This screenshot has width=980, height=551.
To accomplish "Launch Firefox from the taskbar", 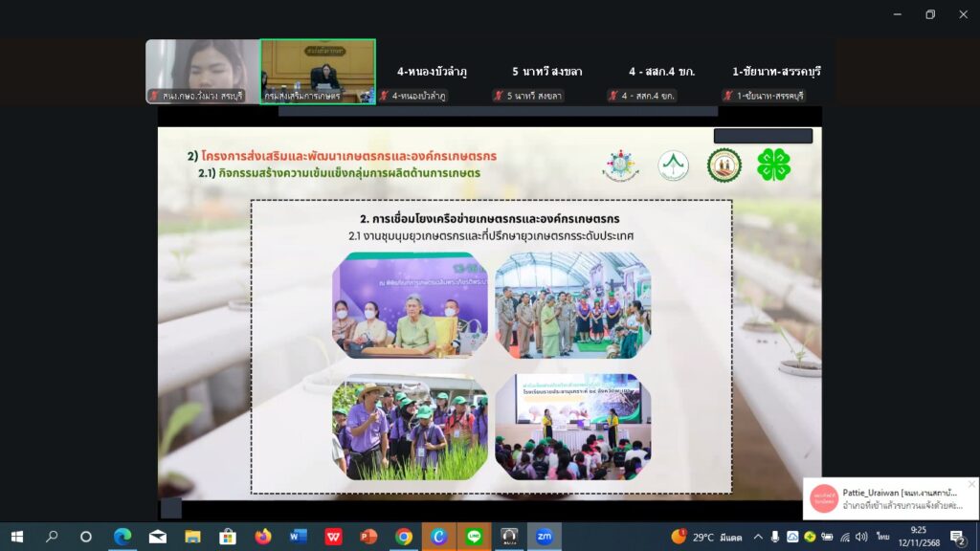I will tap(263, 537).
